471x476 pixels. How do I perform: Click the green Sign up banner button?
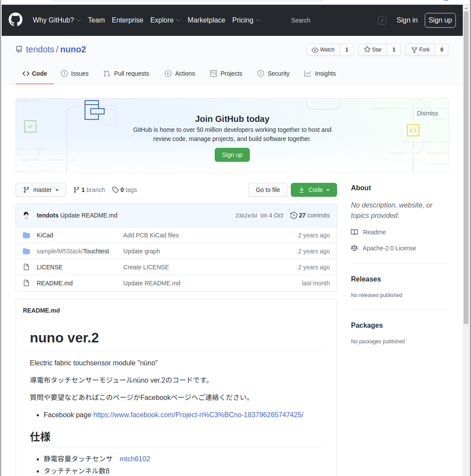click(232, 155)
